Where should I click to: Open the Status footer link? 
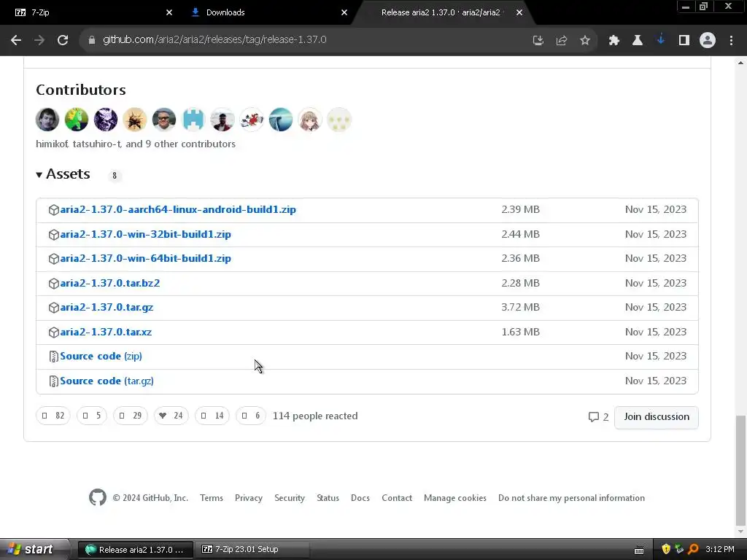(x=328, y=498)
